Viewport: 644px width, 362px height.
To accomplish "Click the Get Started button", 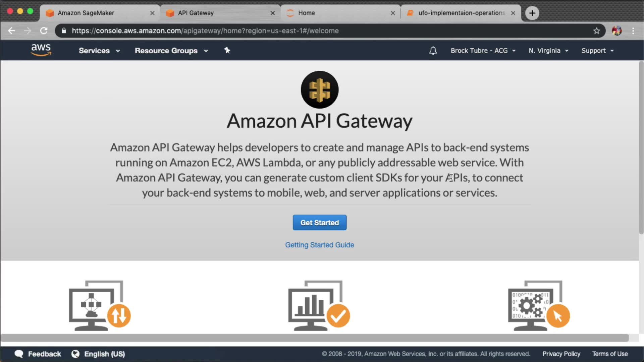I will coord(319,223).
